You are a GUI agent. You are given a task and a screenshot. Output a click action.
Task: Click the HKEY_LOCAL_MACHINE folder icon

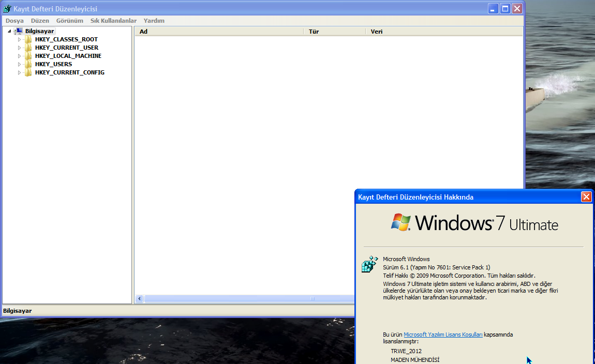point(28,56)
